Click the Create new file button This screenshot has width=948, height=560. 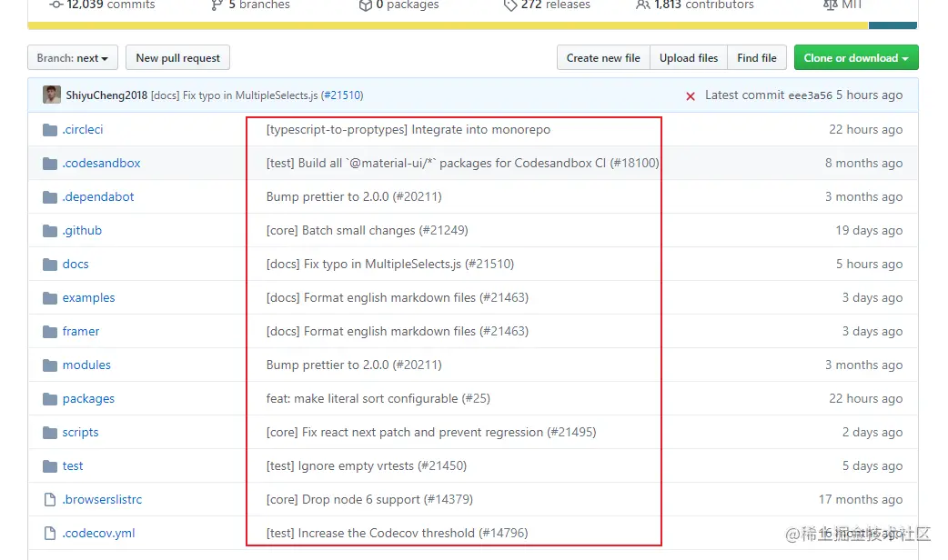(603, 58)
